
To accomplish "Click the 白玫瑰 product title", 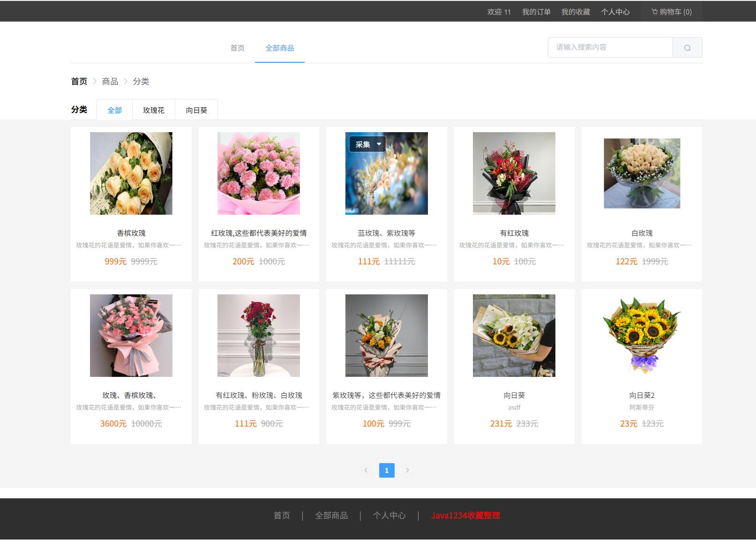I will click(x=642, y=233).
